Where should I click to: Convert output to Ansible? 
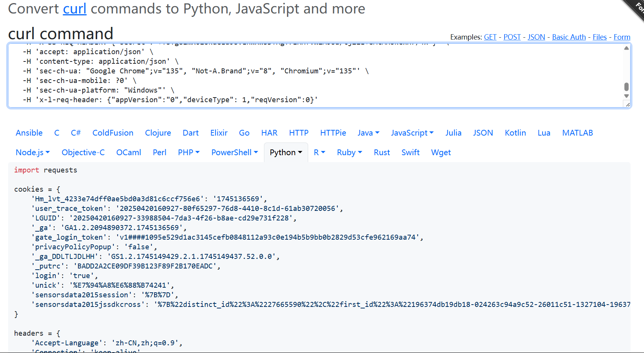pos(29,133)
